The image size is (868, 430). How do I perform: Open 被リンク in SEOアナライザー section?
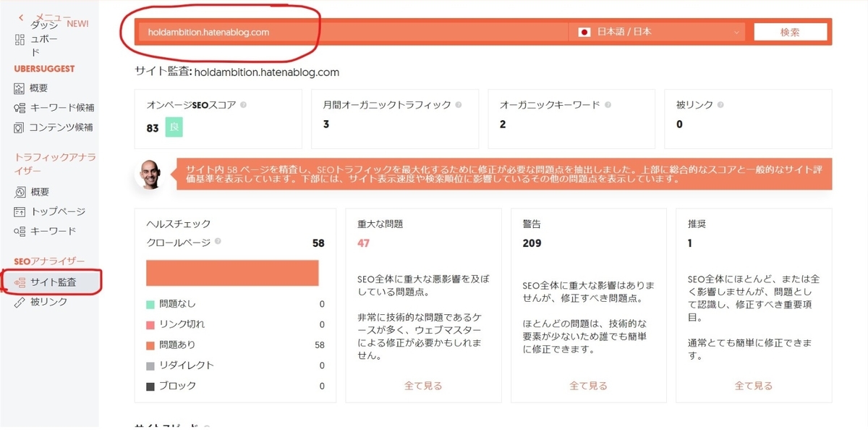pos(48,302)
